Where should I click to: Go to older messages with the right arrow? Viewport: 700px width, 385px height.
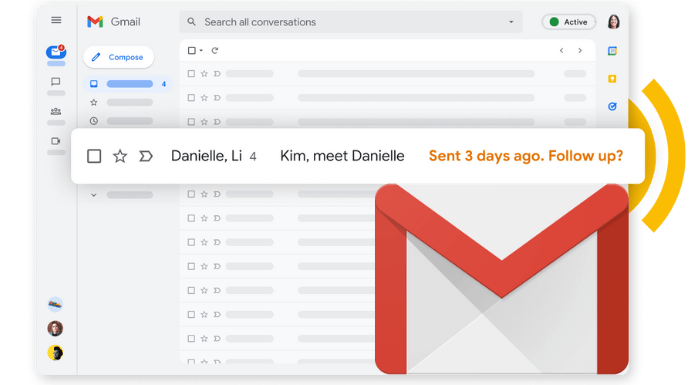(580, 50)
